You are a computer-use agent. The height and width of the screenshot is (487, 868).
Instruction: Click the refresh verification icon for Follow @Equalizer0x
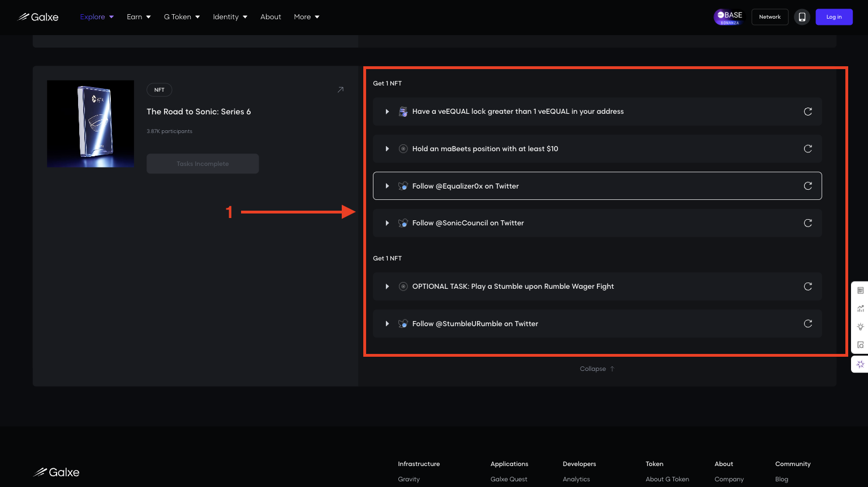click(x=807, y=186)
